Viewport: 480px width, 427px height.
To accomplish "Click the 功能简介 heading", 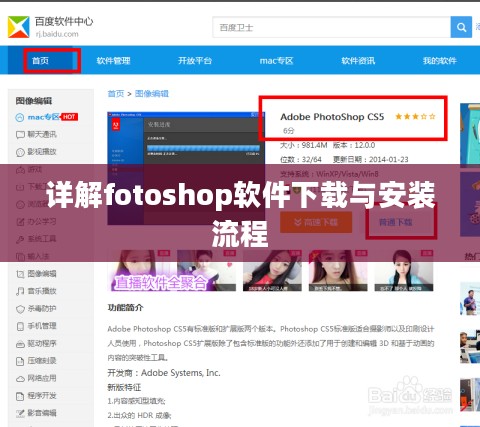I will coord(125,308).
